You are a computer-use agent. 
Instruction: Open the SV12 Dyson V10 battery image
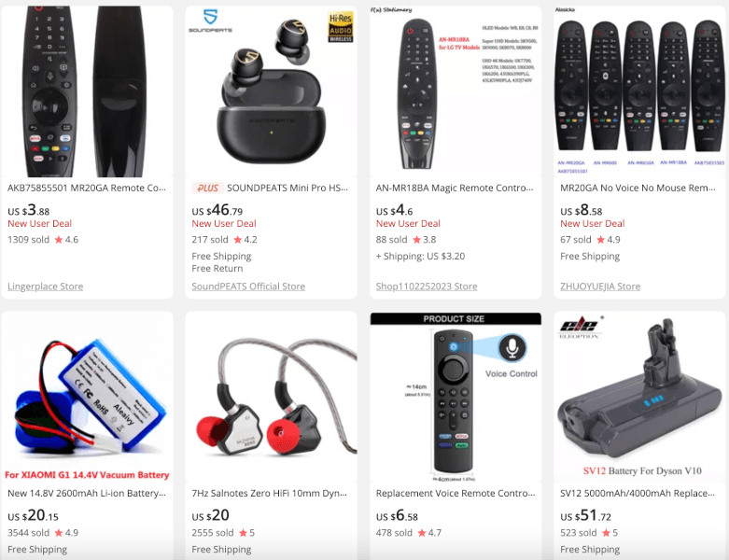coord(639,397)
